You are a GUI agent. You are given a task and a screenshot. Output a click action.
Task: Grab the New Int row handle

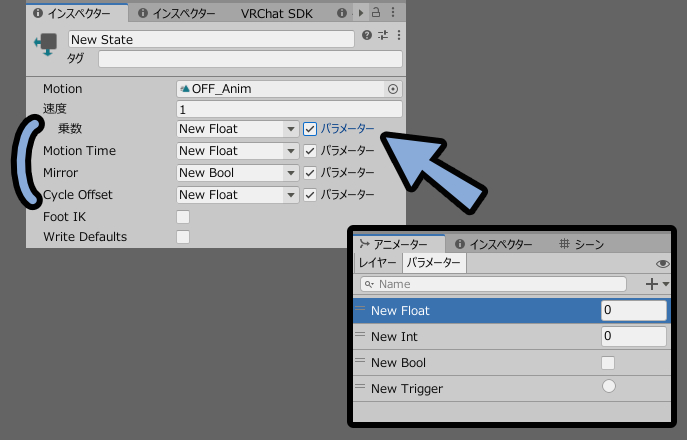point(360,334)
